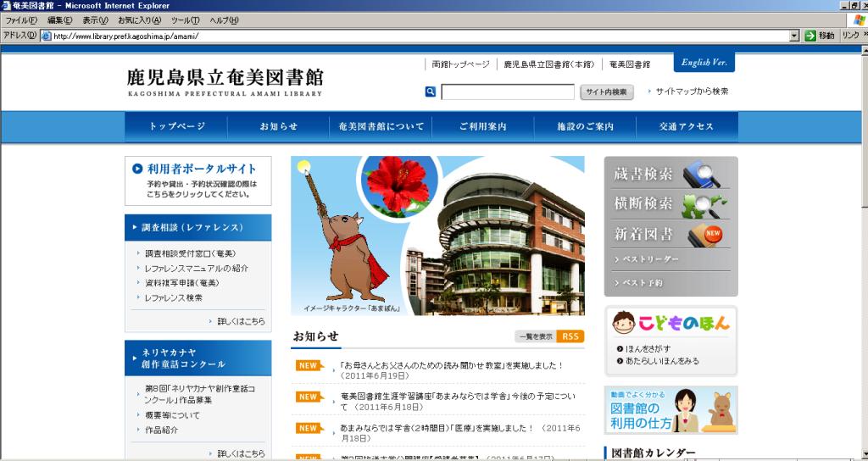Select the 奄美図書館について navigation tab
This screenshot has height=461, width=868.
tap(381, 127)
